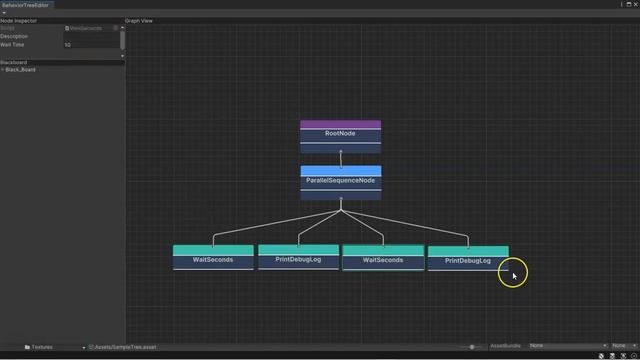Click the Node Inspector scrollbar up arrow
The height and width of the screenshot is (360, 640).
[x=122, y=28]
